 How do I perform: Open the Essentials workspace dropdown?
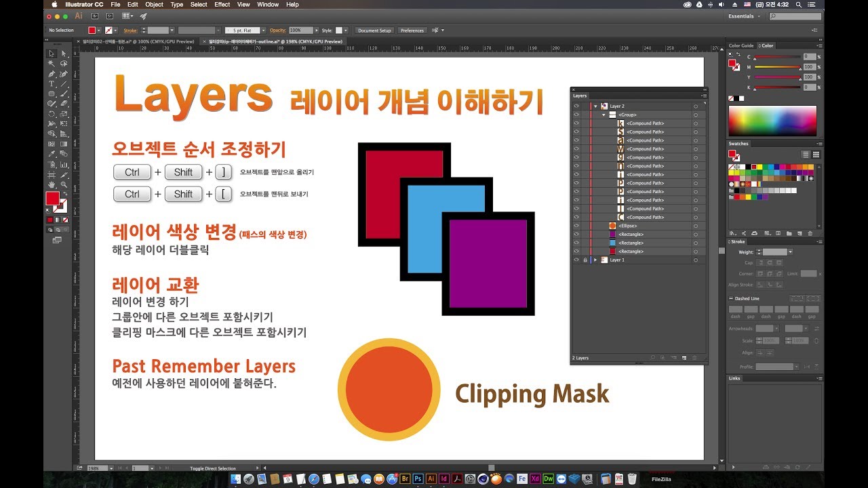click(x=745, y=16)
